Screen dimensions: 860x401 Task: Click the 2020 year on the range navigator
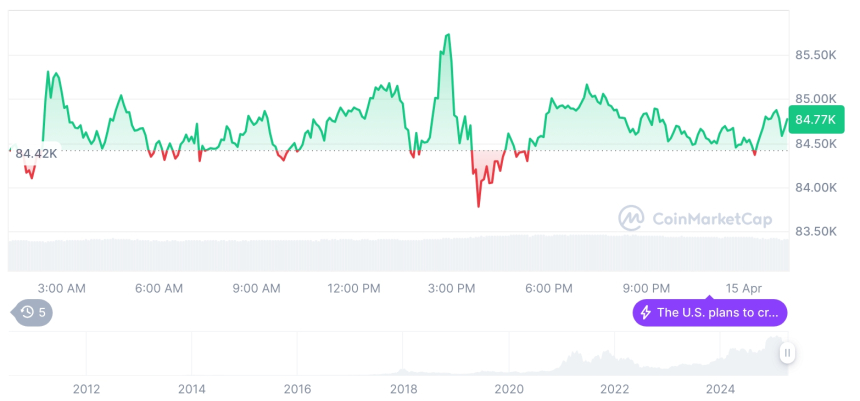click(509, 389)
